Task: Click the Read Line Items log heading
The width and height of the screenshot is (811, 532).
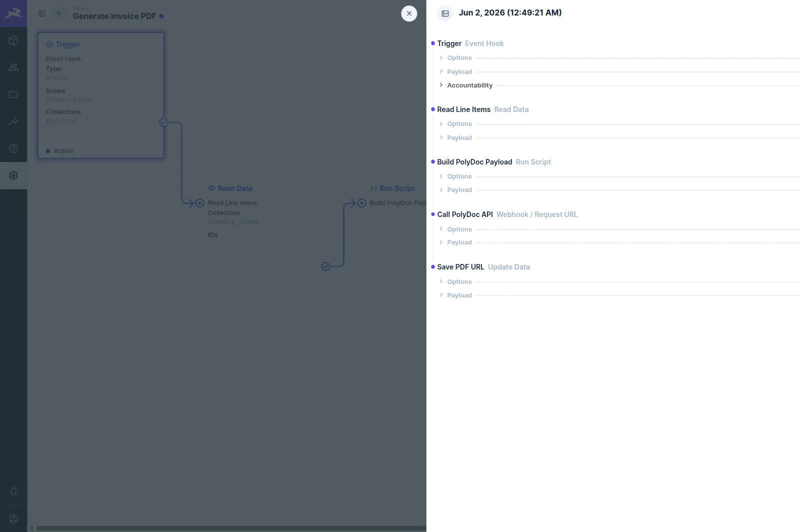Action: [x=482, y=109]
